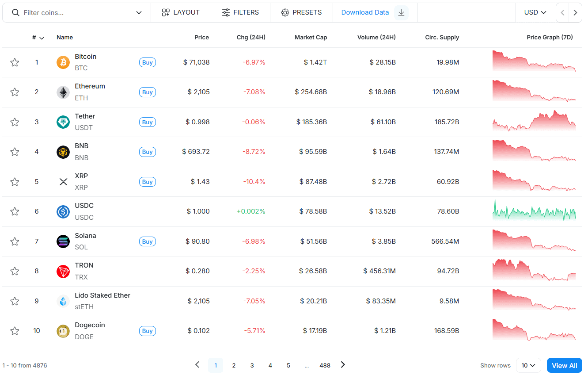The height and width of the screenshot is (379, 588).
Task: Click the Bitcoin coin logo icon
Action: point(63,62)
